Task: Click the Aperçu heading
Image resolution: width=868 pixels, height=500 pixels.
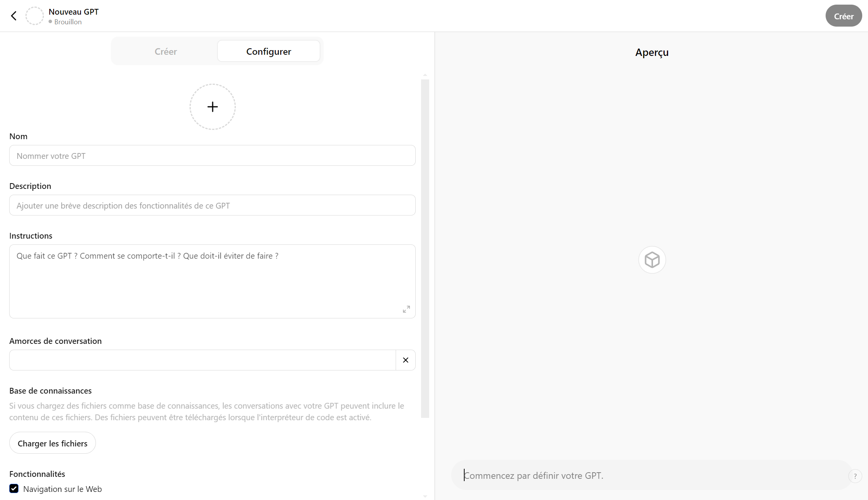Action: tap(651, 52)
